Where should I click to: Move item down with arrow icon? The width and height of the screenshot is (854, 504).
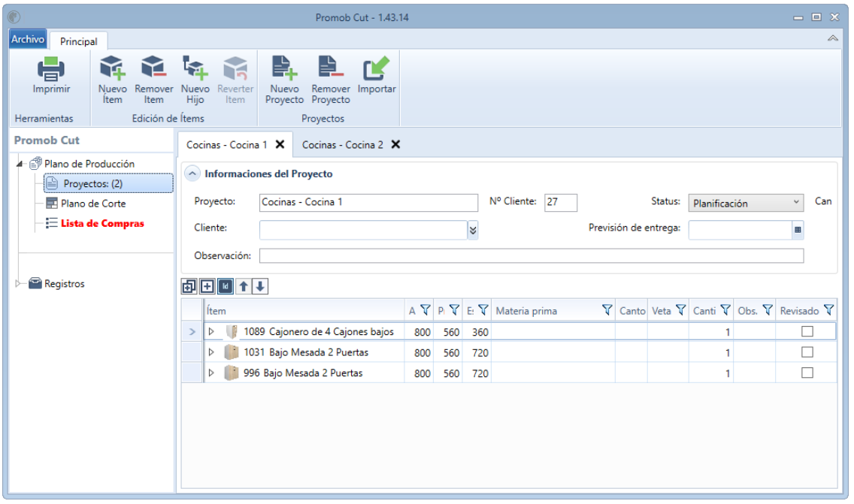[260, 286]
